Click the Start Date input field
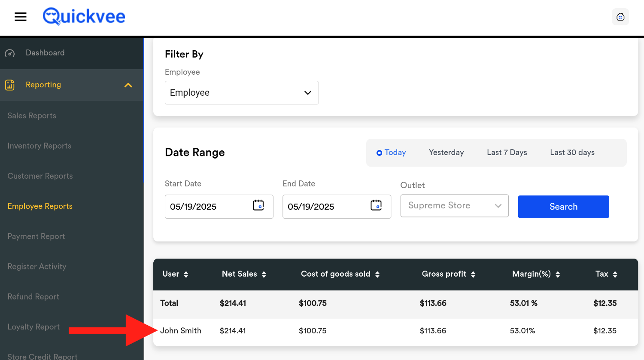Image resolution: width=644 pixels, height=360 pixels. point(206,207)
